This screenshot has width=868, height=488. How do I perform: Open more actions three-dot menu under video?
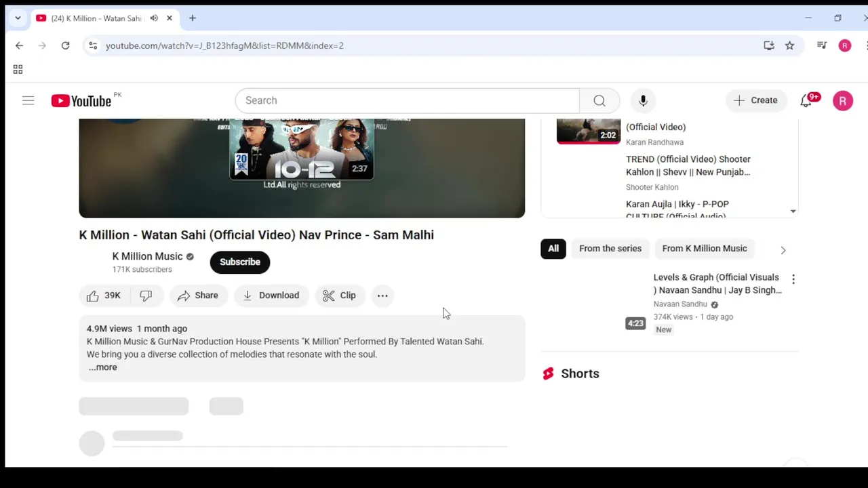pyautogui.click(x=382, y=296)
